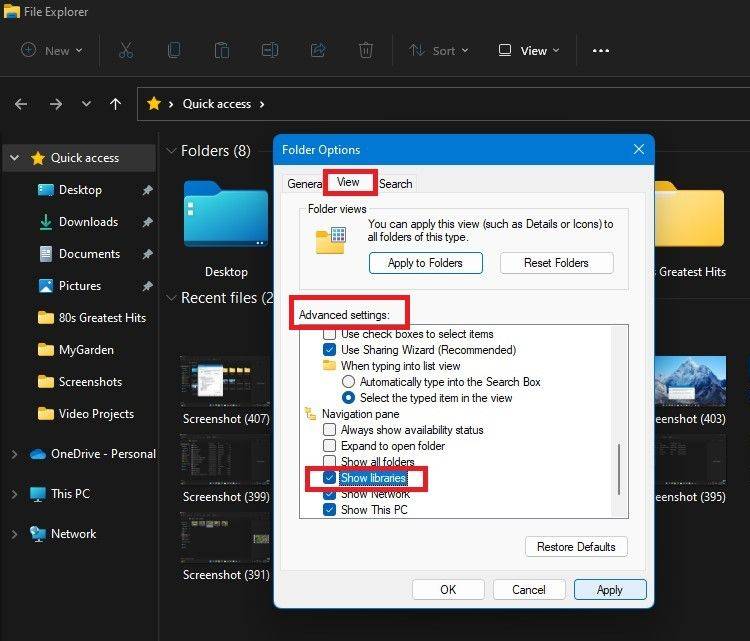Select the typed item in the view radio

click(349, 398)
